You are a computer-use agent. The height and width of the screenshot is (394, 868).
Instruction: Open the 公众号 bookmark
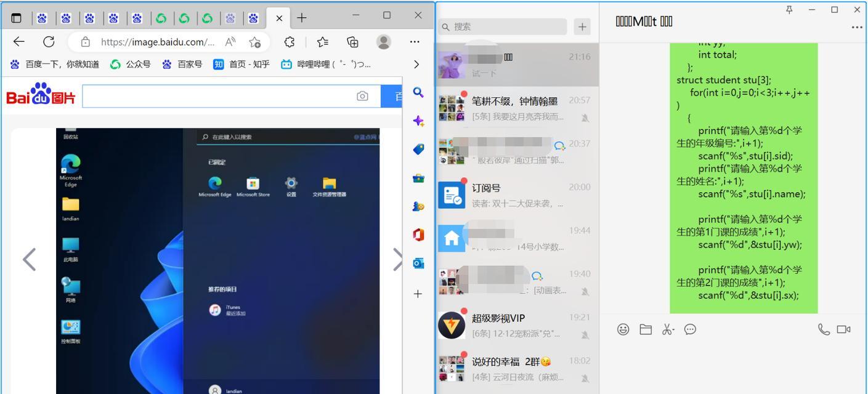click(130, 64)
